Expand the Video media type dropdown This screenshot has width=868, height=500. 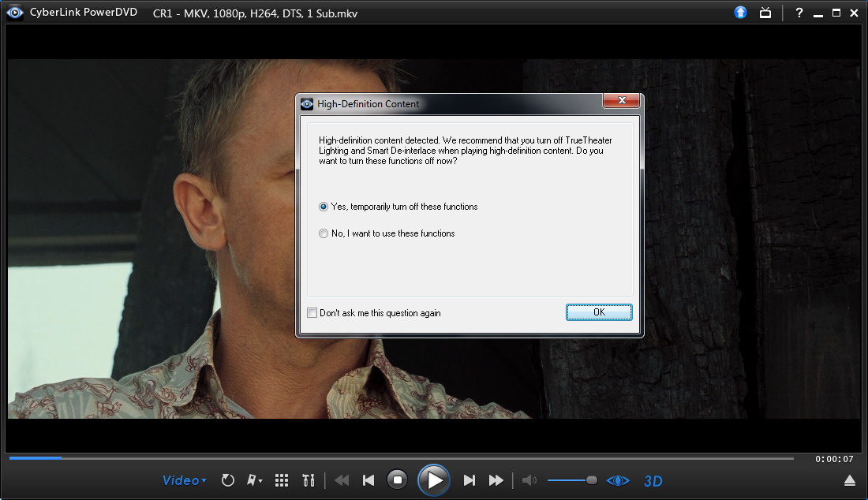[x=185, y=480]
